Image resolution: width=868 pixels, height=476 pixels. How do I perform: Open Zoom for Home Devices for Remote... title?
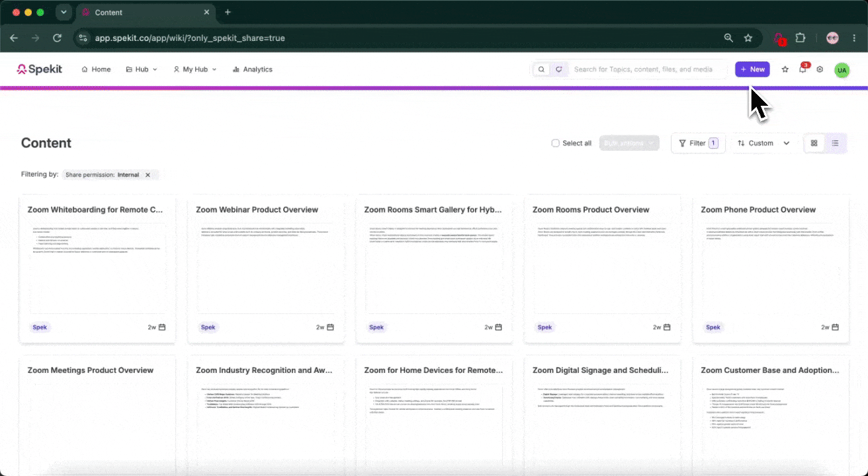433,370
